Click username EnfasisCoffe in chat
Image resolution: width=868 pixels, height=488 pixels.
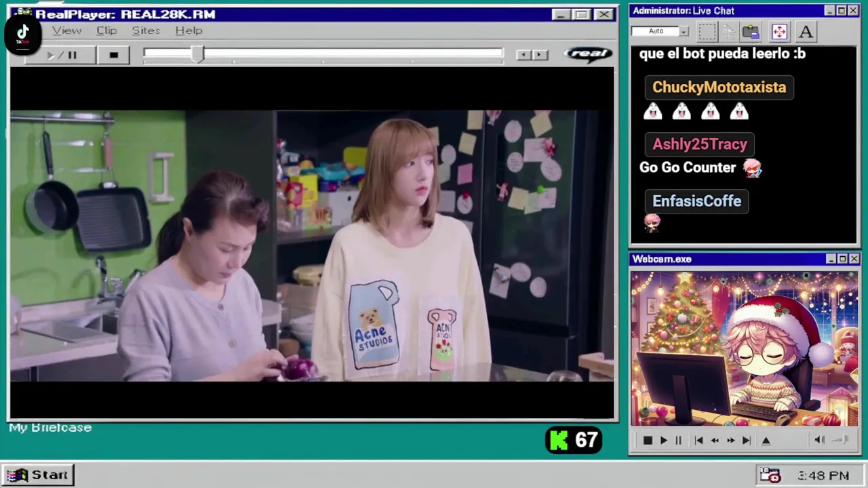(x=696, y=201)
